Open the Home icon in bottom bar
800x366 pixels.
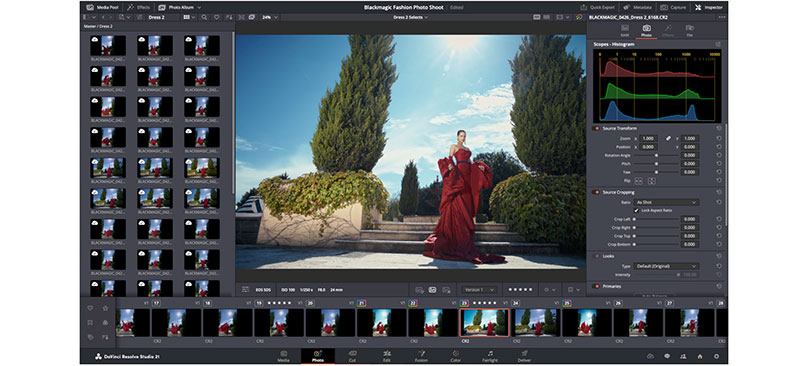coord(699,356)
